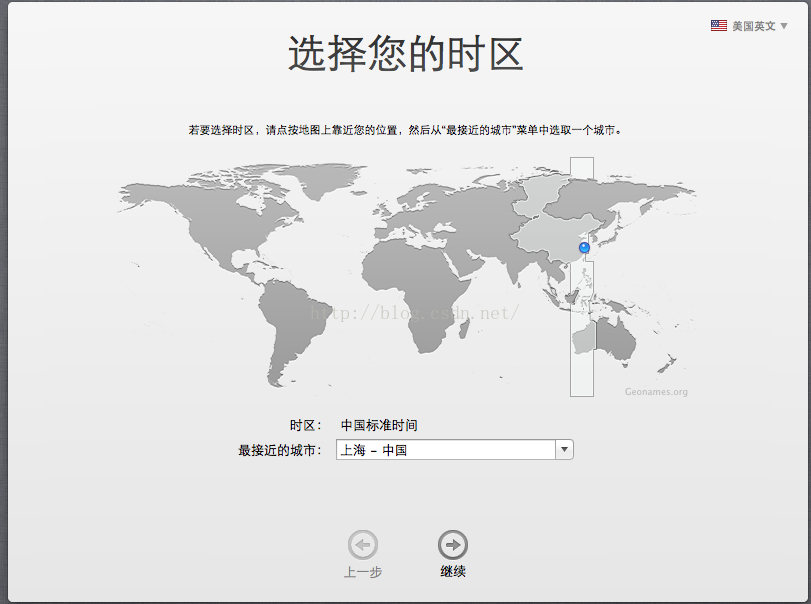Image resolution: width=811 pixels, height=604 pixels.
Task: Click the 中国标准时间 time zone text
Action: (379, 425)
